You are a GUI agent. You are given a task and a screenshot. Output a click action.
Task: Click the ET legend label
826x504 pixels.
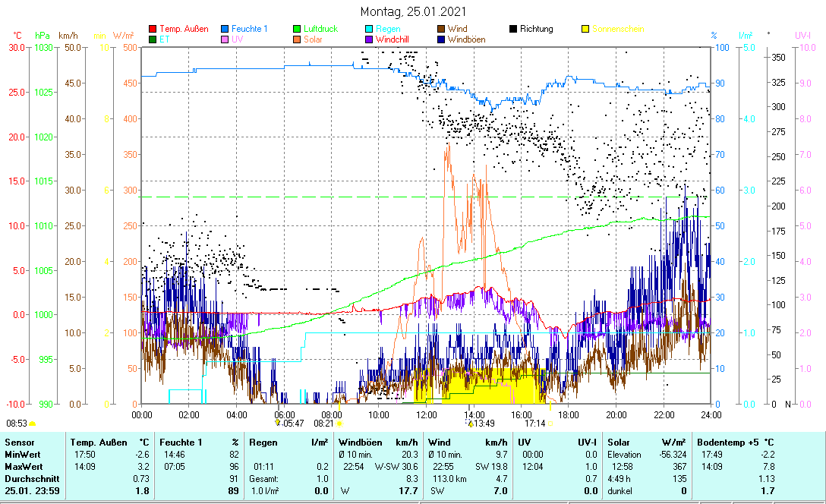click(165, 39)
